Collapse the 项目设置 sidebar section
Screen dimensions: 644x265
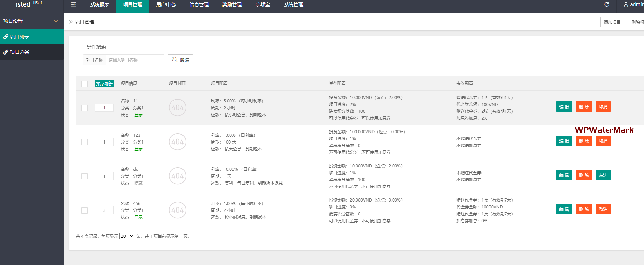[x=56, y=21]
